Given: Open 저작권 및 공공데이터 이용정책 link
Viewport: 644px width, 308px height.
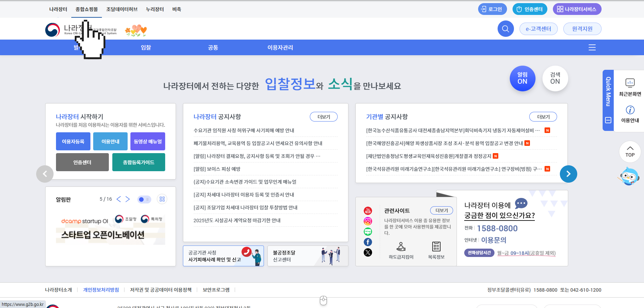Looking at the screenshot, I should [x=161, y=290].
